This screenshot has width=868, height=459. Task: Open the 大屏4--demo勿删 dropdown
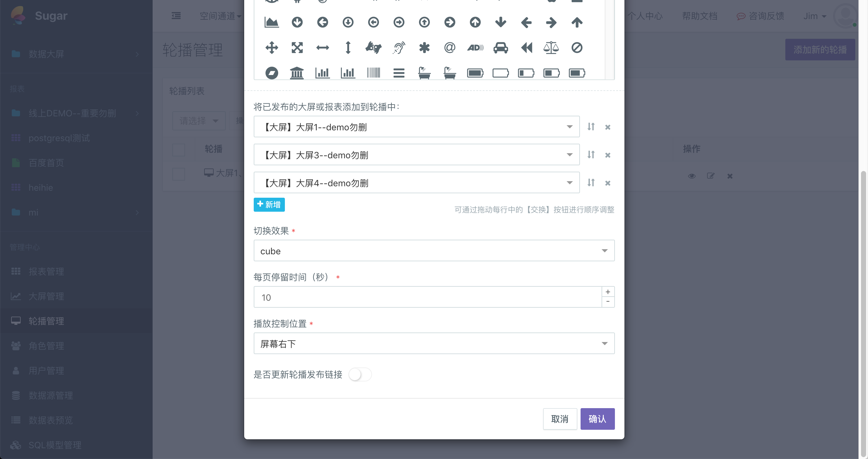pyautogui.click(x=417, y=182)
